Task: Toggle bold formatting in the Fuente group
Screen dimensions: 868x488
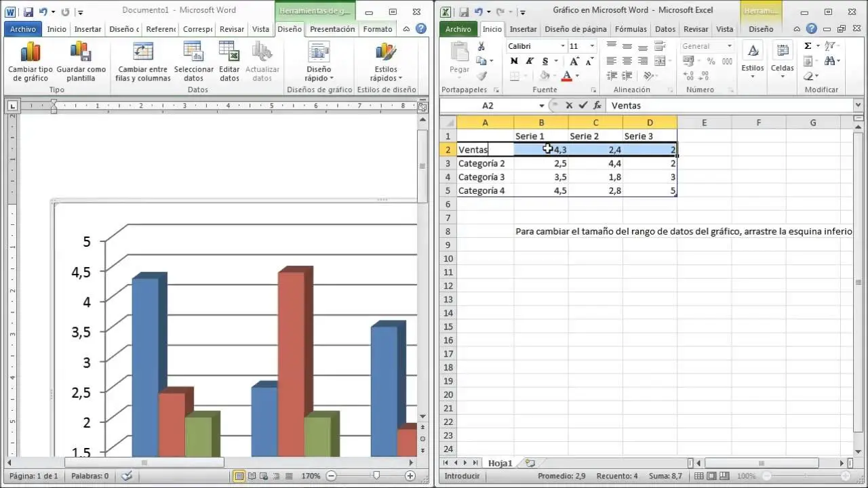Action: click(513, 61)
